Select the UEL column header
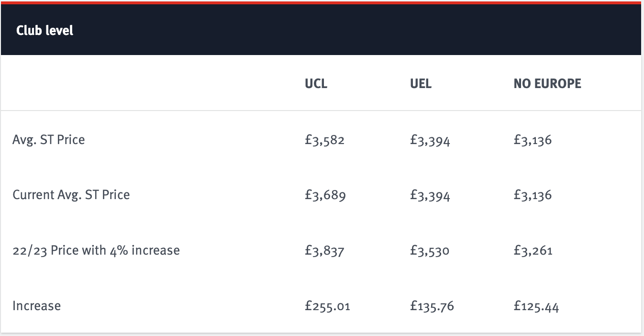This screenshot has width=644, height=336. [421, 84]
